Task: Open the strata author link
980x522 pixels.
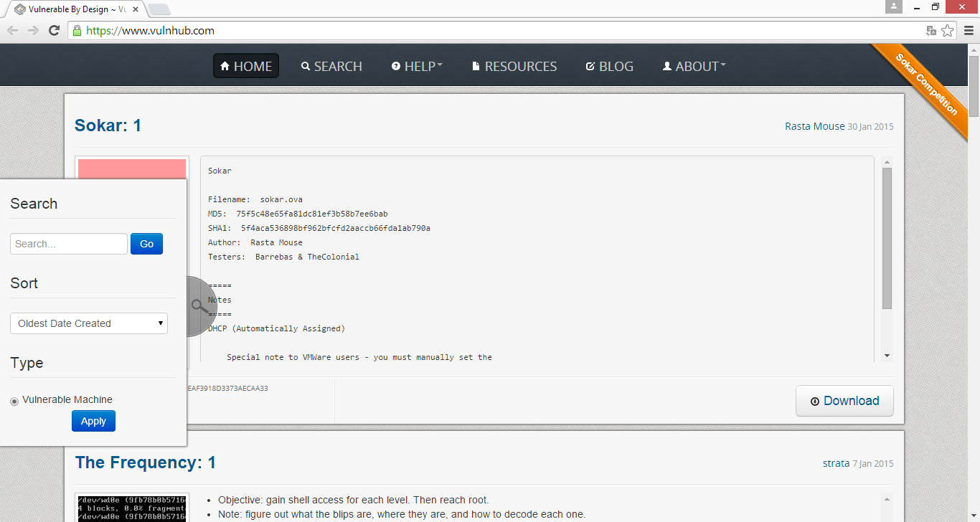Action: click(836, 463)
